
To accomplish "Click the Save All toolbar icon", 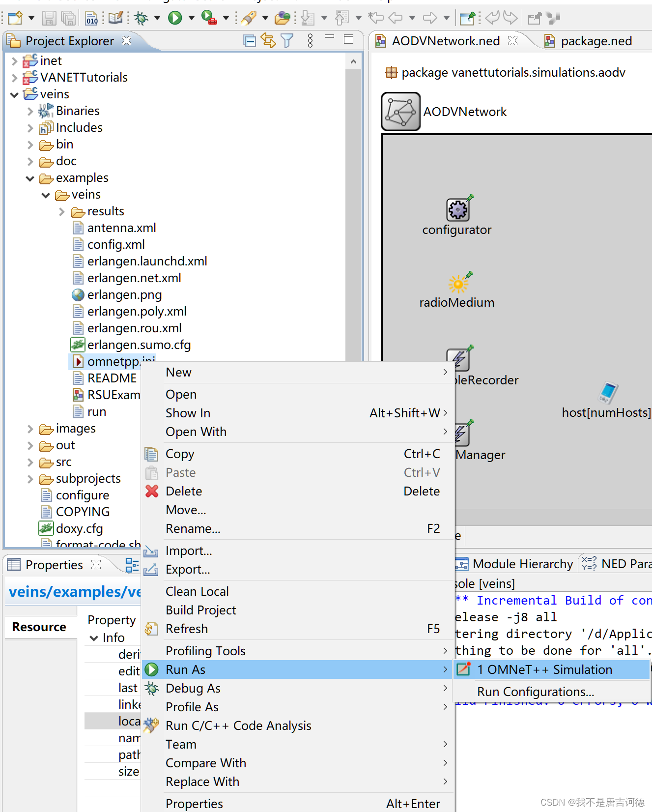I will (x=68, y=18).
